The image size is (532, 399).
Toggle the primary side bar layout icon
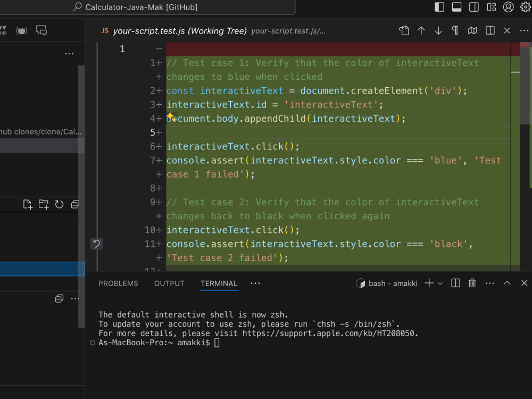[439, 7]
